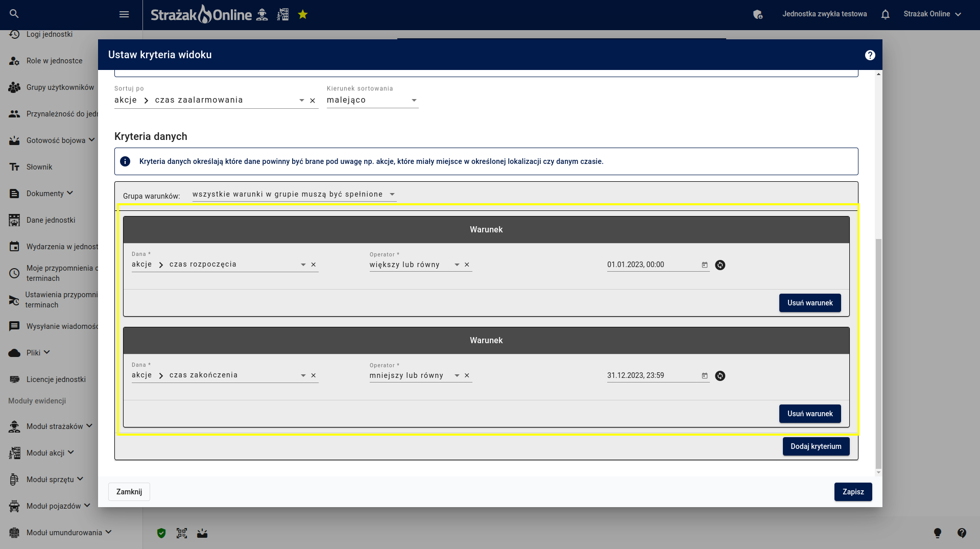Click the dialog's vertical scrollbar
Viewport: 980px width, 549px height.
click(878, 353)
